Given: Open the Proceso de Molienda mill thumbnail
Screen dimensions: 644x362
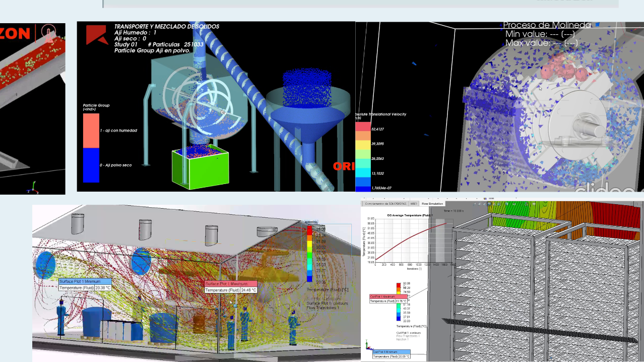Looking at the screenshot, I should pos(499,106).
